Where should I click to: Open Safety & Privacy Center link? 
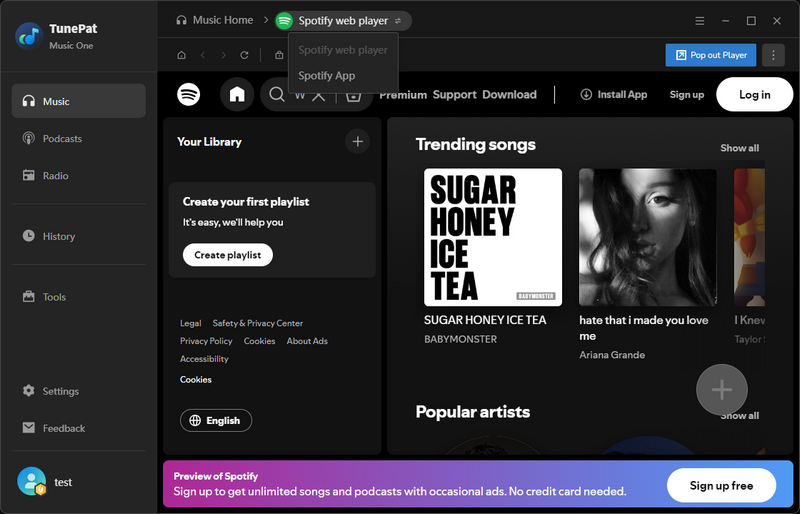tap(258, 323)
